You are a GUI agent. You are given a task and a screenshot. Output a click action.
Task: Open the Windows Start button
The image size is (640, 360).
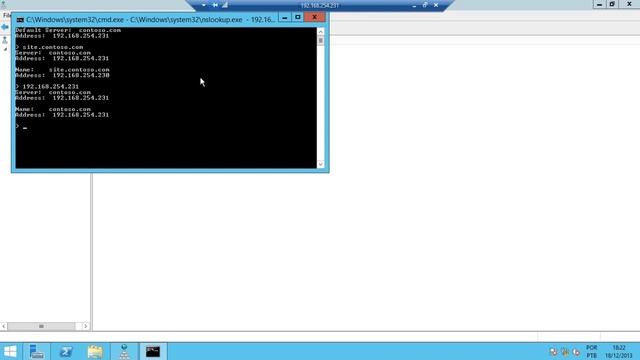[x=10, y=351]
